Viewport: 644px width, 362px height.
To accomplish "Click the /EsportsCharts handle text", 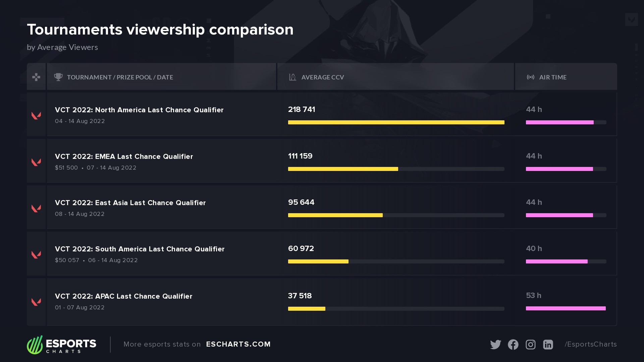I will (590, 344).
